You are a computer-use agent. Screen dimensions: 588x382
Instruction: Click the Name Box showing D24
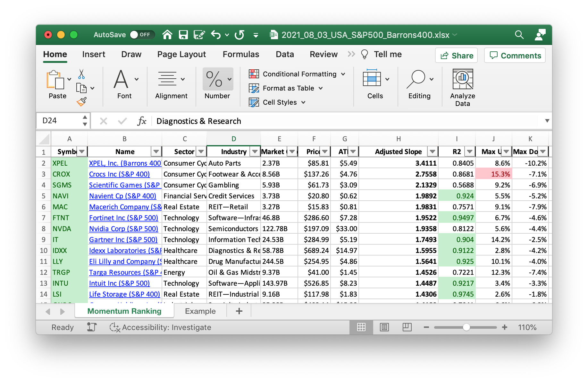point(60,121)
